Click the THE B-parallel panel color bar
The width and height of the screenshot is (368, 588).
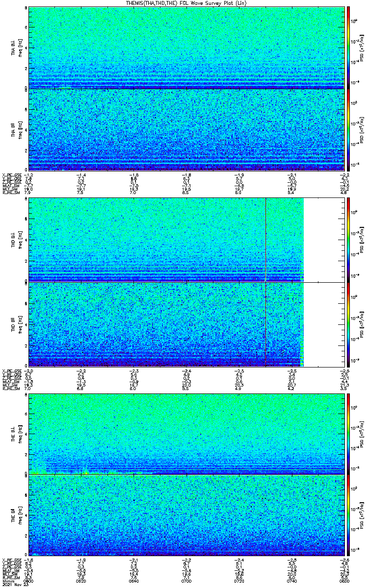348,516
